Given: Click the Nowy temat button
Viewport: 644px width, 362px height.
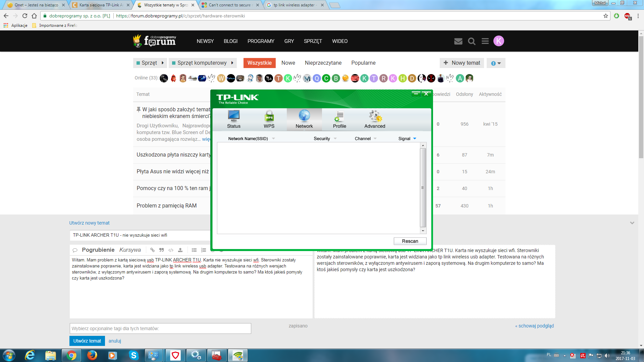Looking at the screenshot, I should point(462,63).
